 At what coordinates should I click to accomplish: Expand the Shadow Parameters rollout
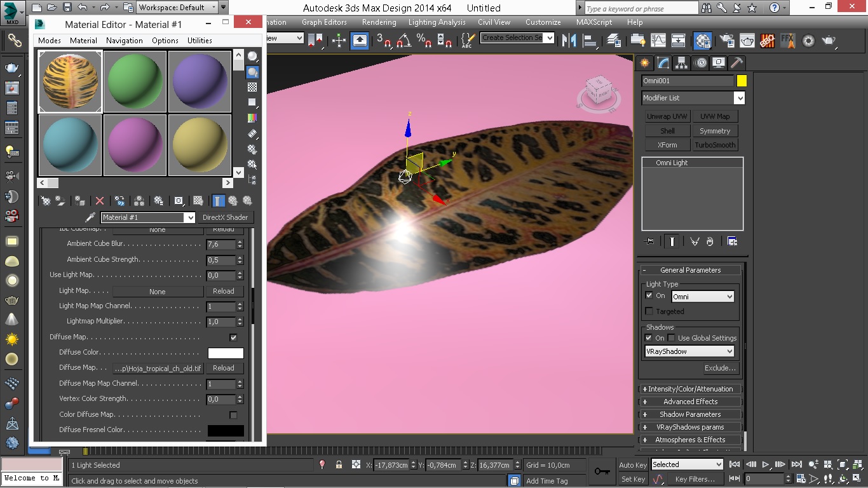coord(690,414)
